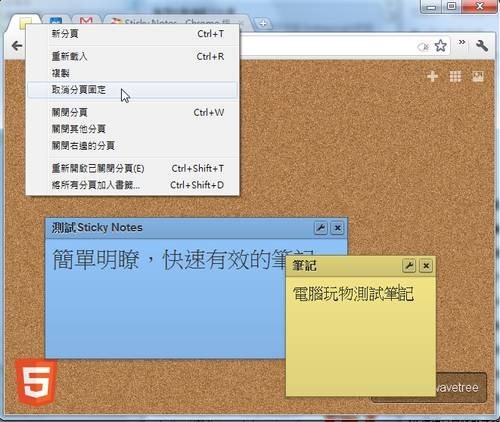This screenshot has width=500, height=422.
Task: Click 取消分頁固定 to unpin the tab
Action: [132, 90]
